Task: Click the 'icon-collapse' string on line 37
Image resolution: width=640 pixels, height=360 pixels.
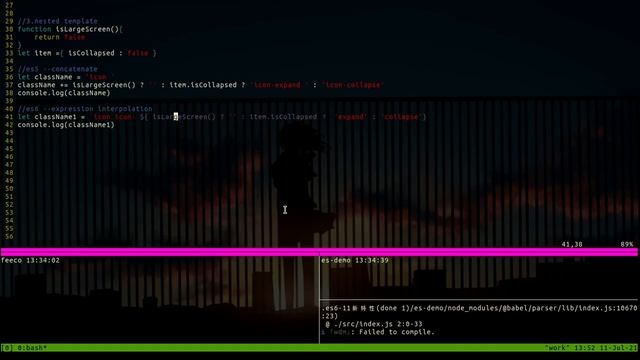Action: [x=353, y=85]
